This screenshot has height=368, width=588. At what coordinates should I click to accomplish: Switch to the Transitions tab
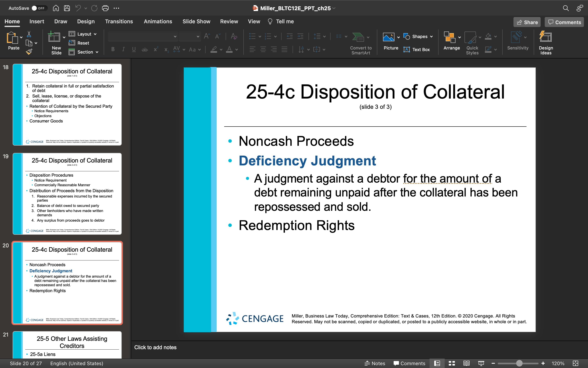[x=119, y=21]
